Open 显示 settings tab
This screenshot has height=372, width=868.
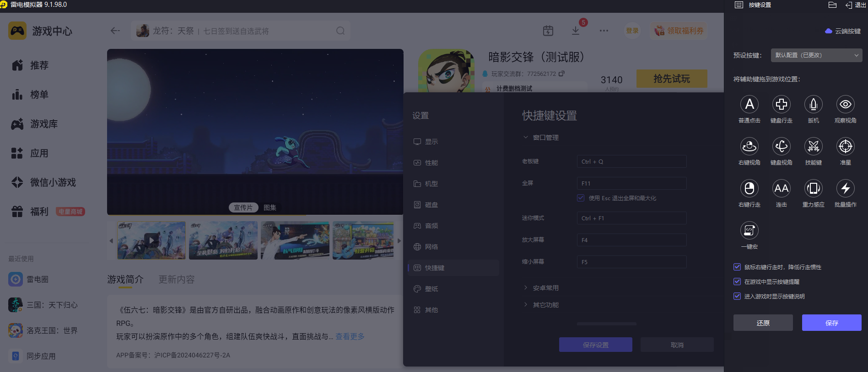point(453,142)
